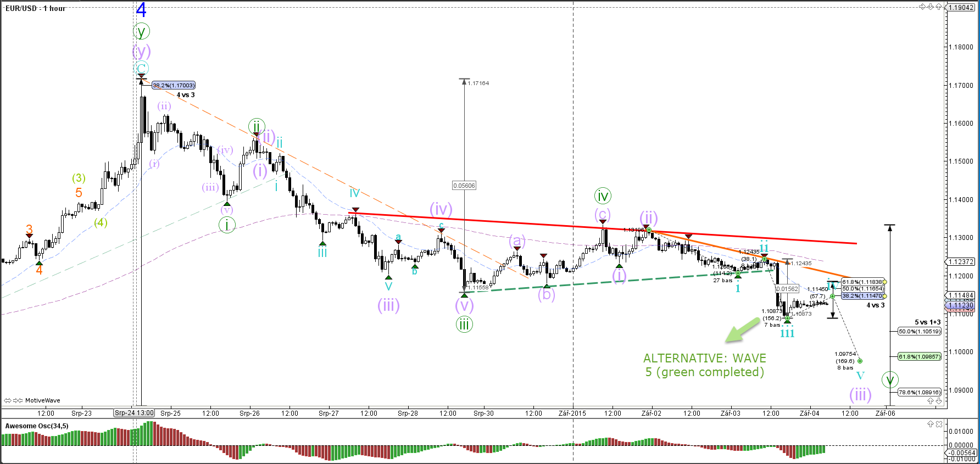Click the 1.11230 current price marker
Image resolution: width=980 pixels, height=464 pixels.
click(x=961, y=305)
